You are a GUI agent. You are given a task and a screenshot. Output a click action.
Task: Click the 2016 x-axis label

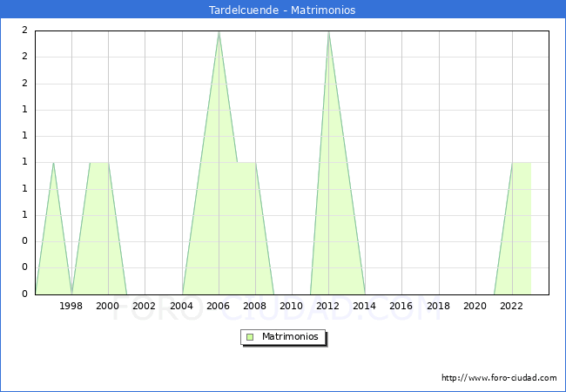(401, 306)
